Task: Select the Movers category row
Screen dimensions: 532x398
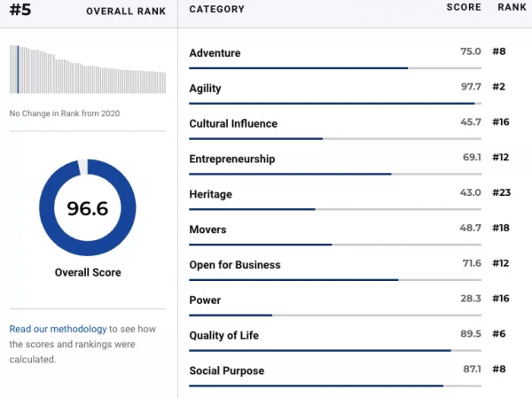Action: coord(207,230)
